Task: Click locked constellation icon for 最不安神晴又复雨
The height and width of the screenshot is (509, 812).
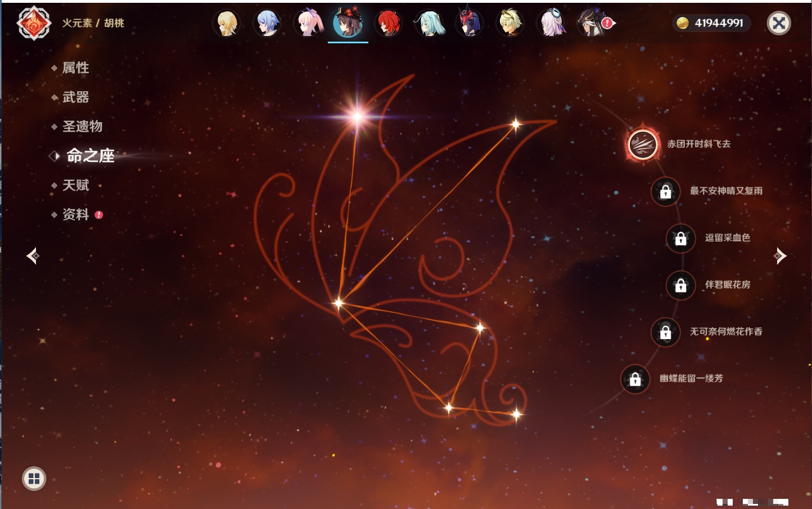Action: click(665, 191)
